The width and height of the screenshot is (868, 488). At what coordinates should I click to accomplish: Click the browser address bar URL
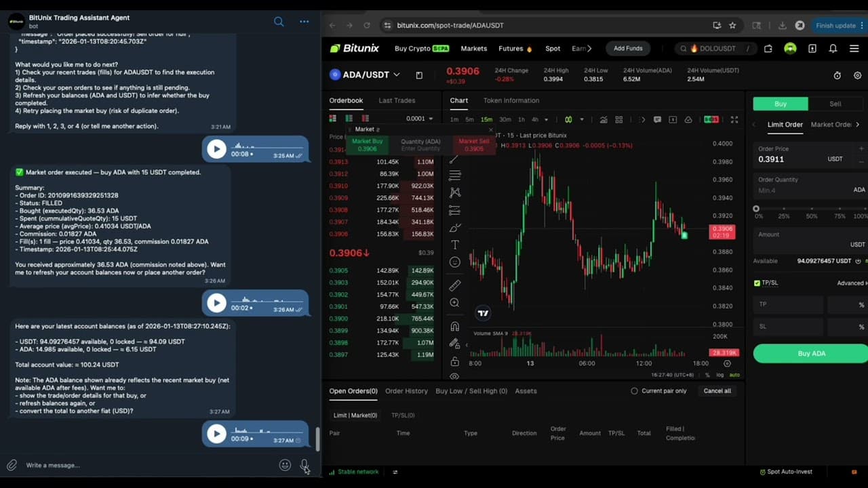coord(450,25)
